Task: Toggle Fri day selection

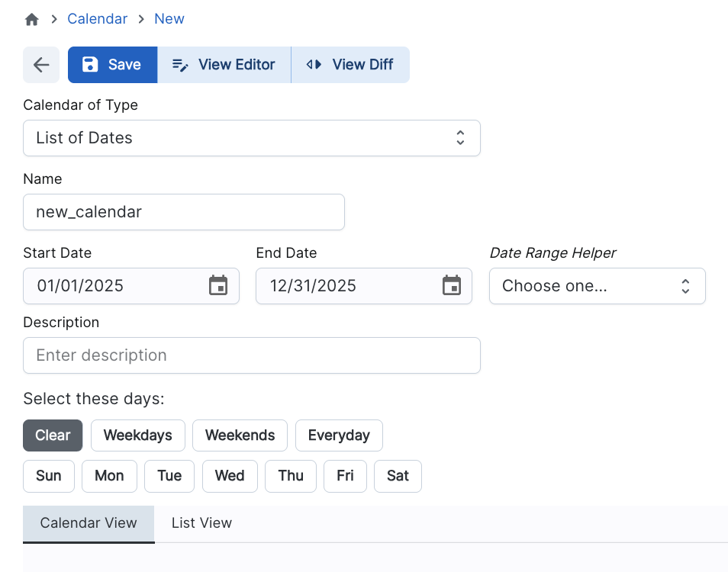Action: (x=345, y=476)
